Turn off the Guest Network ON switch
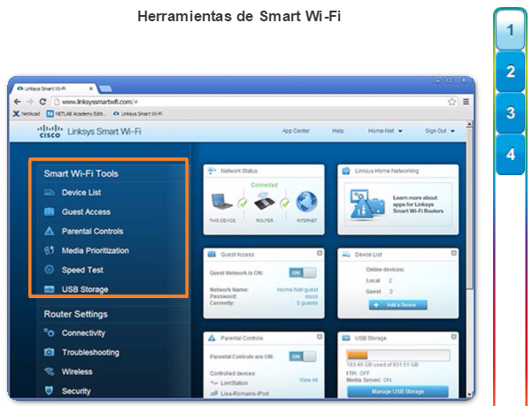Viewport: 532px width, 406px height. click(x=303, y=272)
